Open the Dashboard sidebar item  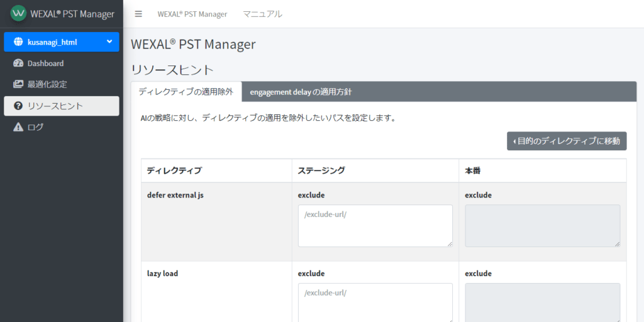(x=62, y=64)
